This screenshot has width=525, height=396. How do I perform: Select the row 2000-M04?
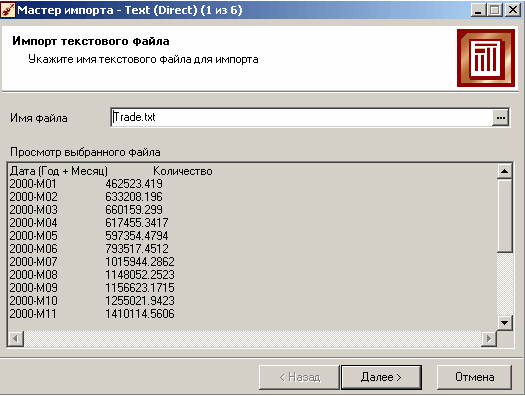point(33,223)
